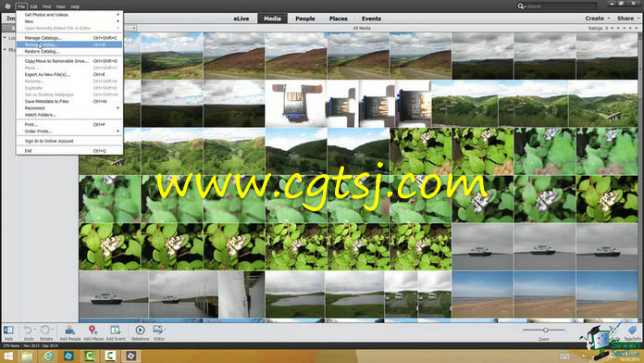Image resolution: width=644 pixels, height=363 pixels.
Task: Choose Copy/Move to Removable Drive
Action: [x=69, y=61]
